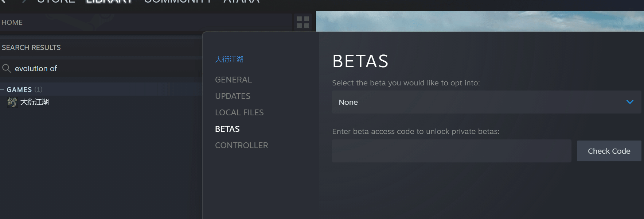This screenshot has width=644, height=219.
Task: Go to the Controller settings section
Action: coord(241,145)
